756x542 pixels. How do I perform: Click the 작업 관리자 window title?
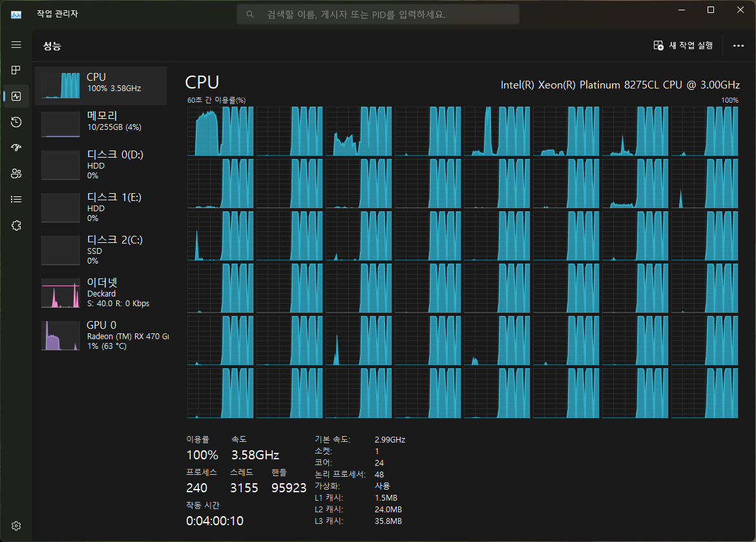click(x=58, y=14)
